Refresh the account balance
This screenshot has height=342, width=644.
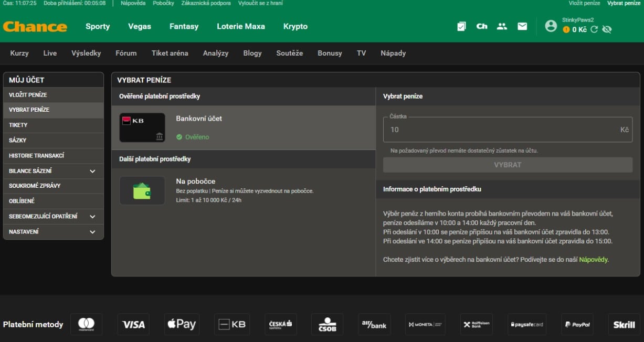pyautogui.click(x=594, y=29)
